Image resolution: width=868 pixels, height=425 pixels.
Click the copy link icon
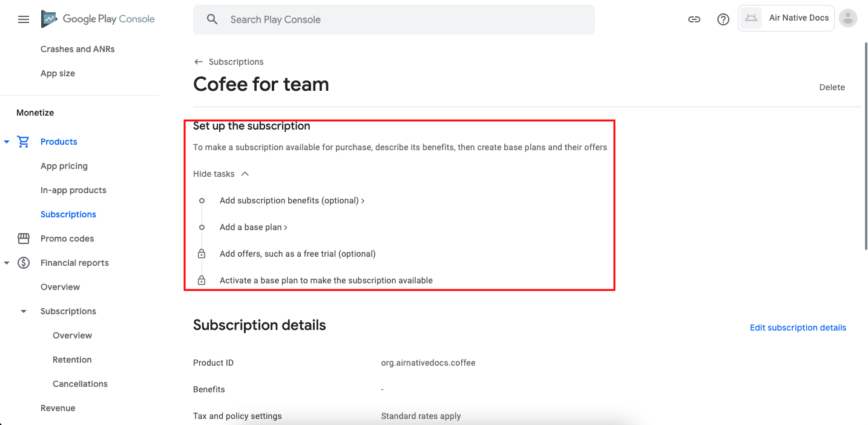tap(694, 19)
